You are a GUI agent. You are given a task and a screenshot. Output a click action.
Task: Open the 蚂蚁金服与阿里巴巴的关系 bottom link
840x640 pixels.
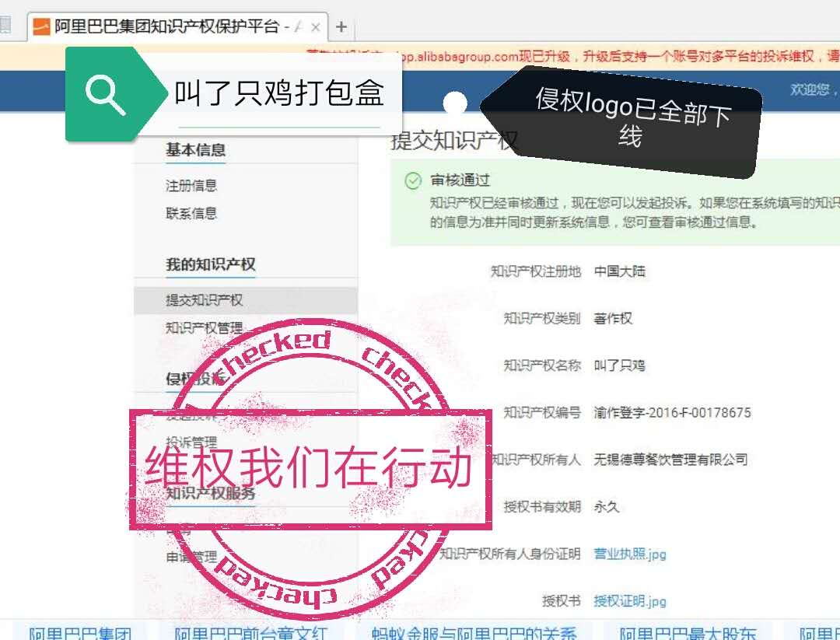tap(474, 632)
